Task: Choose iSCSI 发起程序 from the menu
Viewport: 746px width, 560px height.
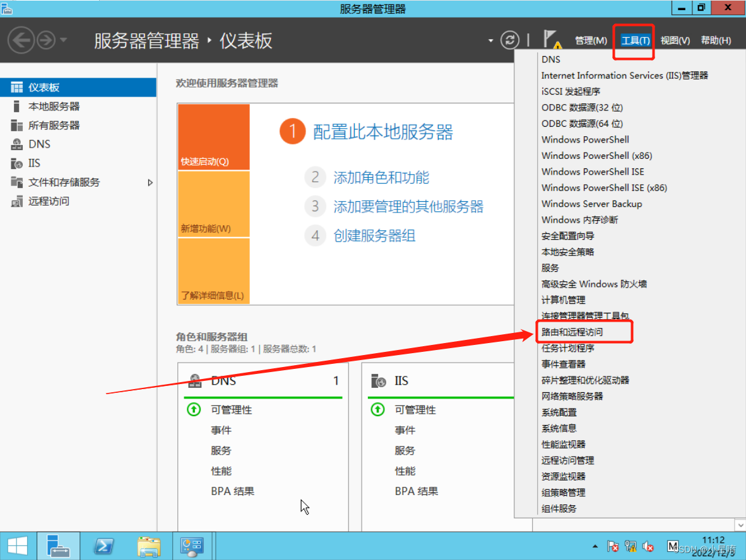Action: pos(571,91)
